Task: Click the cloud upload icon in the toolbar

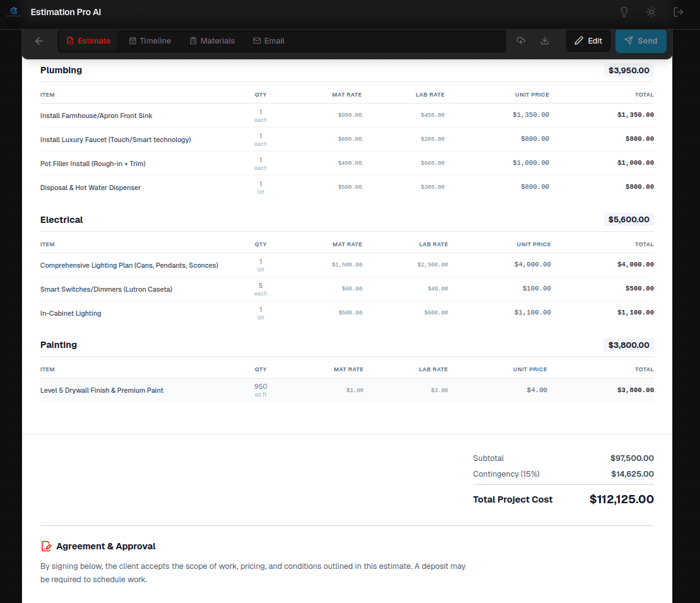Action: 519,40
